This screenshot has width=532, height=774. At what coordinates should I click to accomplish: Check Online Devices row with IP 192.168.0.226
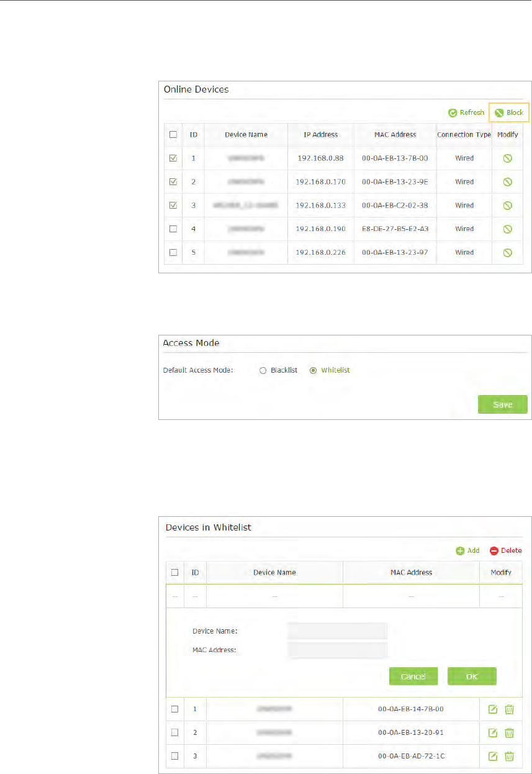(x=173, y=252)
